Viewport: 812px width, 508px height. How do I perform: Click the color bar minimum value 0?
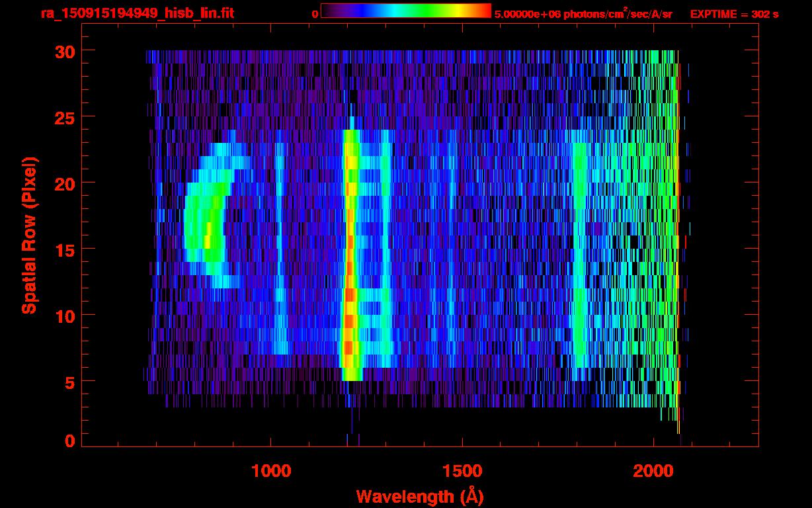point(315,14)
